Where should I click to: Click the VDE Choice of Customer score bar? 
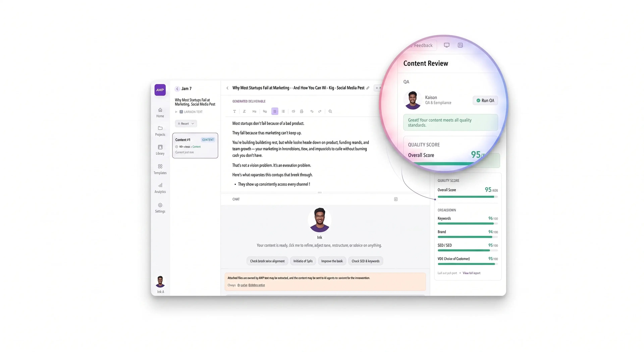[x=468, y=264]
